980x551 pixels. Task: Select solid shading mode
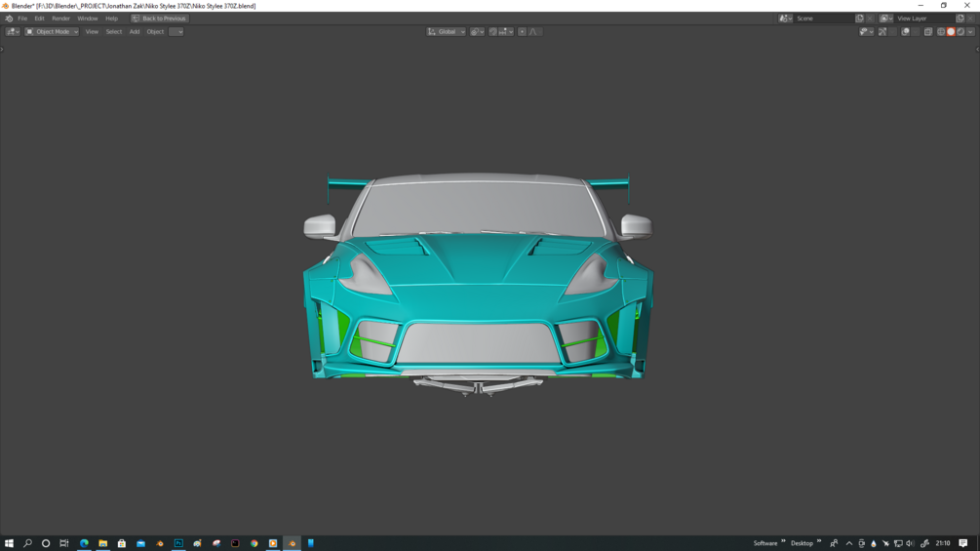coord(951,32)
